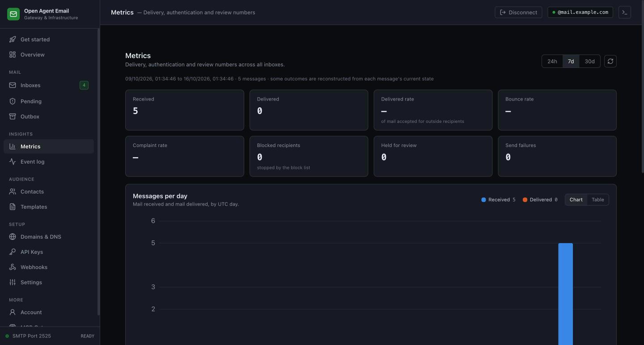Click the blue Received legend swatch

(x=483, y=200)
